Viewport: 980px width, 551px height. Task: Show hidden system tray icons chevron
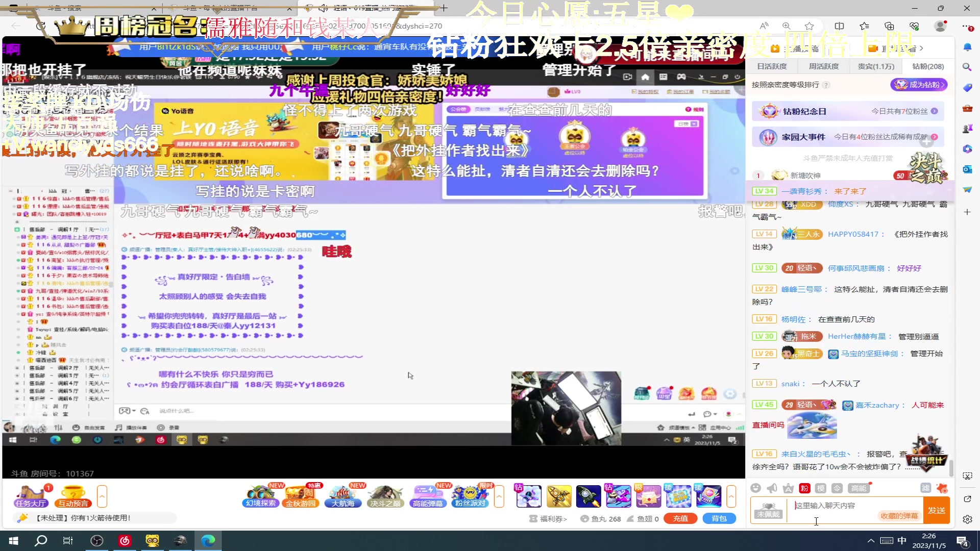pyautogui.click(x=871, y=541)
